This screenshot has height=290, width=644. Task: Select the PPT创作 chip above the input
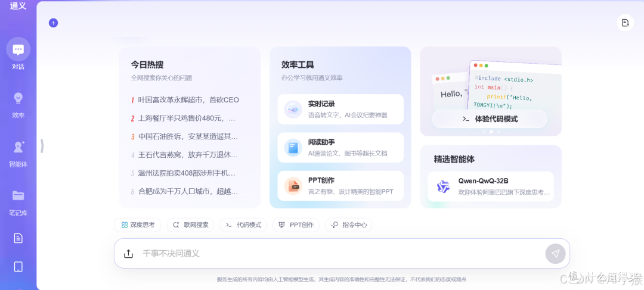click(296, 224)
